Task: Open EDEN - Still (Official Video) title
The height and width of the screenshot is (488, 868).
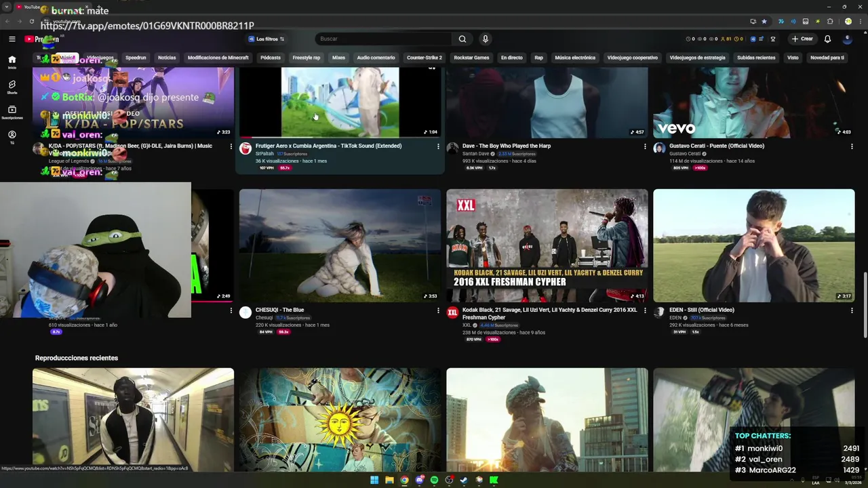Action: (x=702, y=310)
